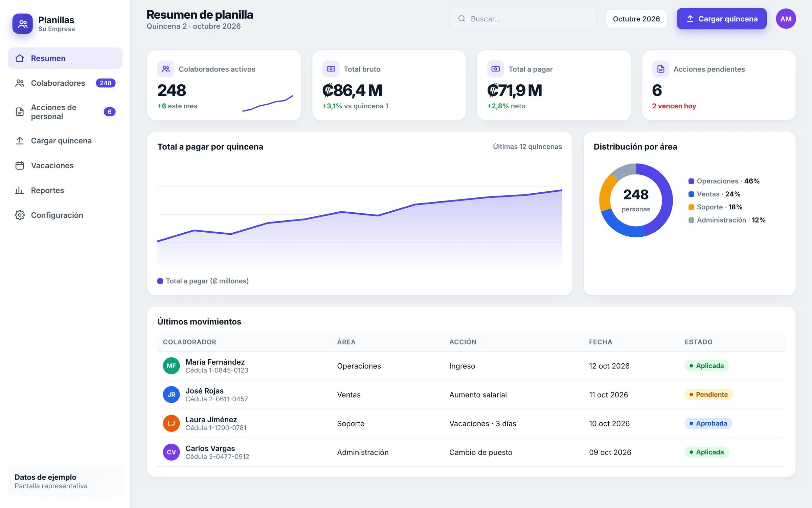Click Laura Jiménez's LJ avatar
The height and width of the screenshot is (508, 812).
click(x=171, y=423)
